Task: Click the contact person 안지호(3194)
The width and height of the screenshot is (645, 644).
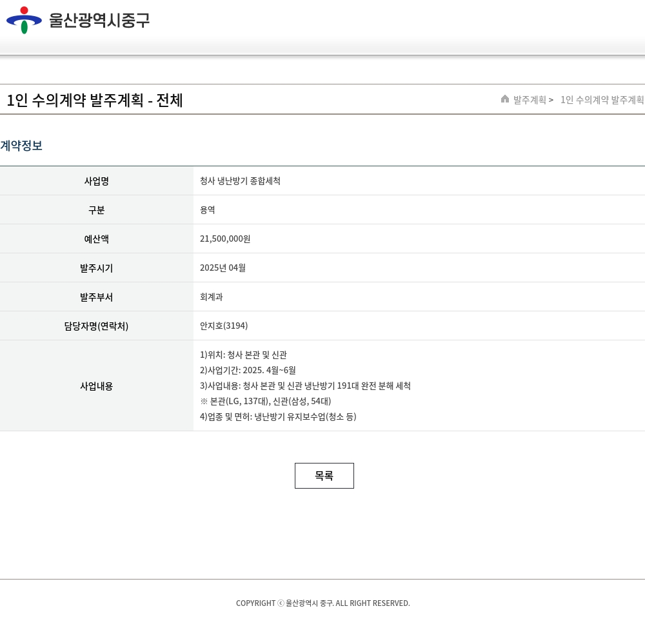Action: point(224,326)
